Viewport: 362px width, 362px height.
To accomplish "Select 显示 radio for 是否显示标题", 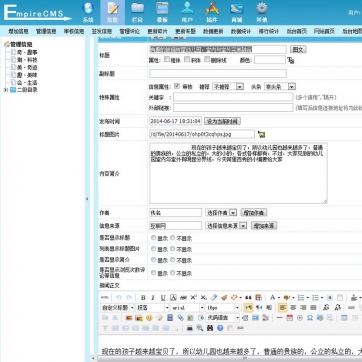I will click(153, 238).
